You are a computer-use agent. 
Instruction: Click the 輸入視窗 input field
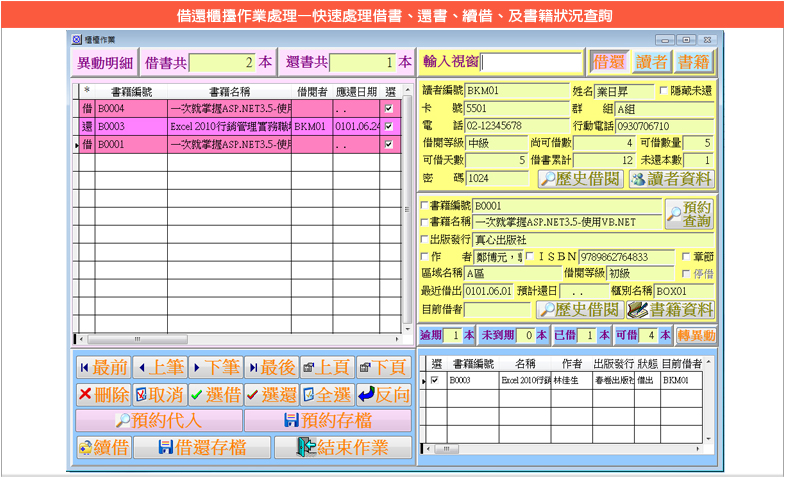[x=531, y=62]
